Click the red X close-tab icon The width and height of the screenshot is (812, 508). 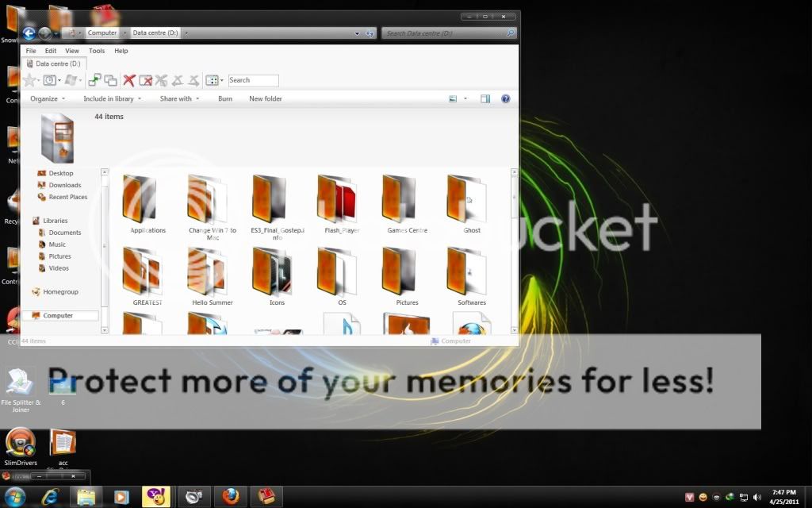(129, 80)
